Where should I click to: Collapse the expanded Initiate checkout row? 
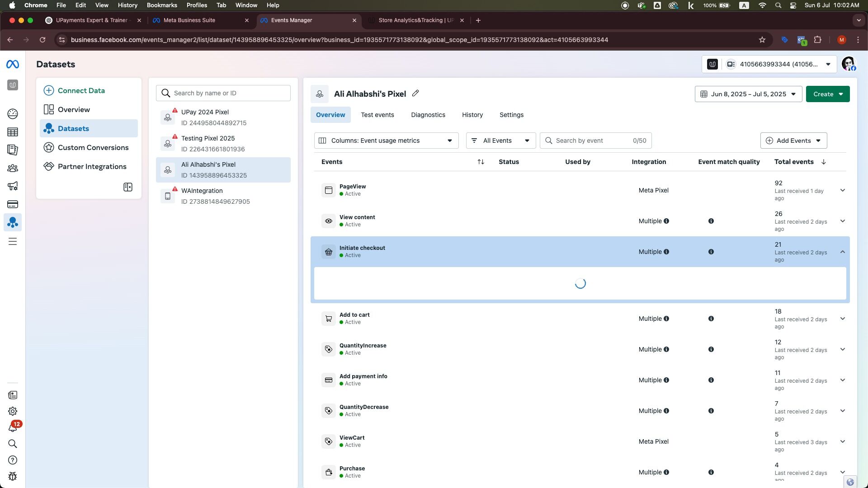[842, 252]
